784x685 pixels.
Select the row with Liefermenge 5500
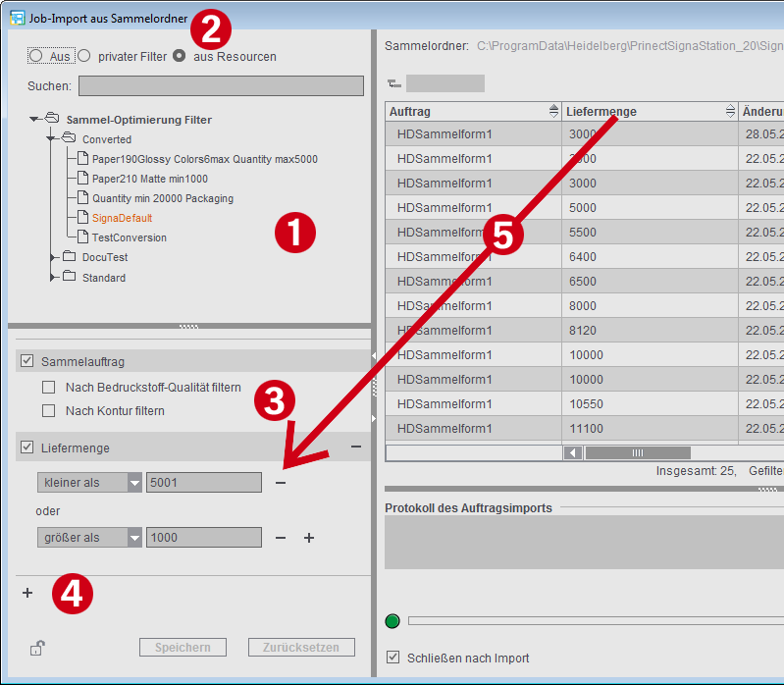(585, 232)
